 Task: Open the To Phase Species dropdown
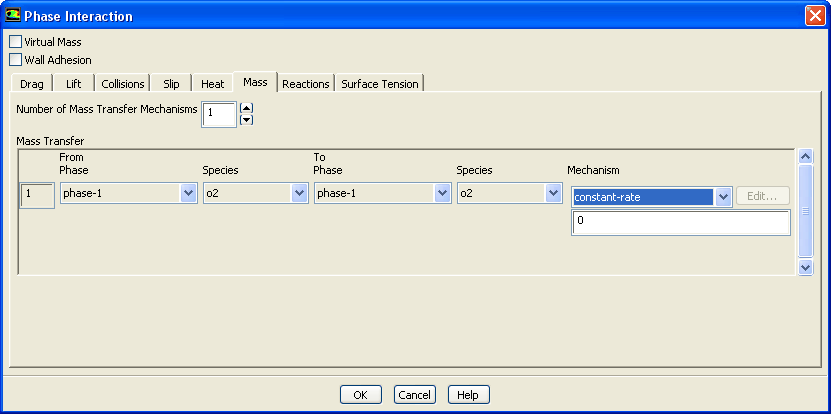click(x=552, y=194)
